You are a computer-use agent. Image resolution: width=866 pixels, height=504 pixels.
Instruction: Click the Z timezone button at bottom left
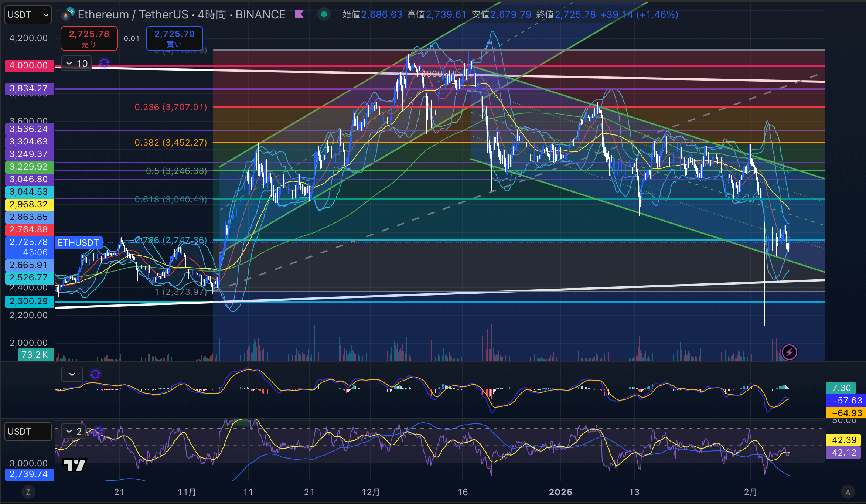click(28, 492)
